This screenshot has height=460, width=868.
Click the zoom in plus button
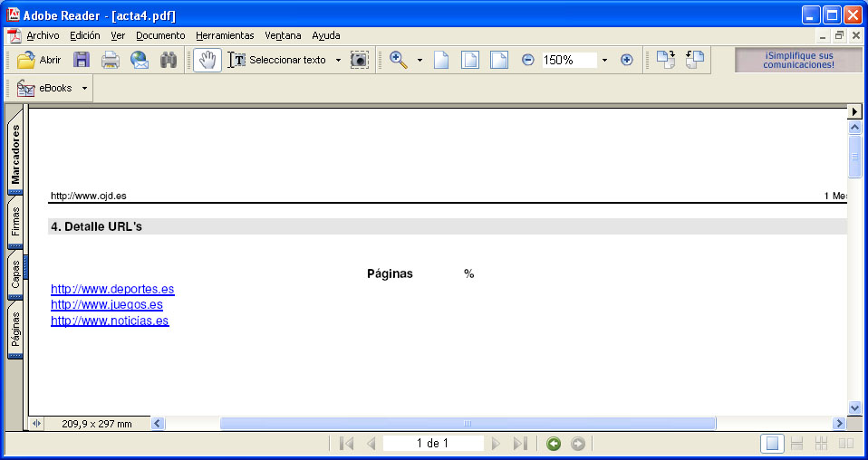626,60
